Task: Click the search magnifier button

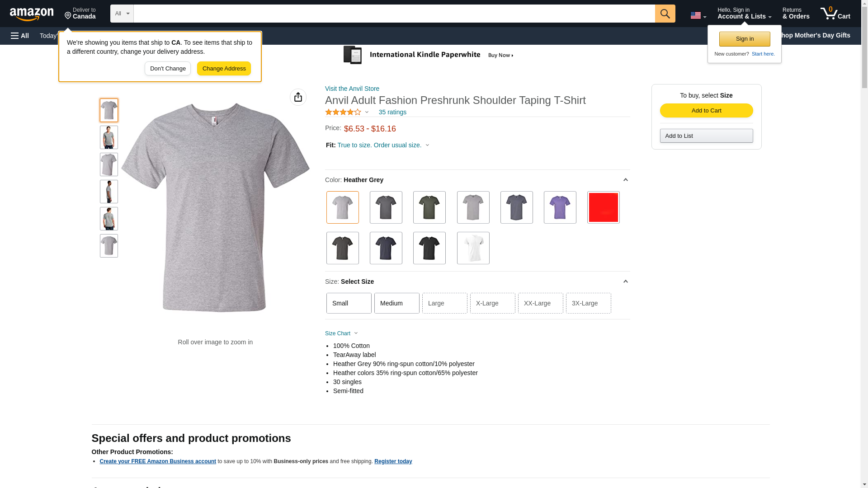Action: pyautogui.click(x=665, y=14)
